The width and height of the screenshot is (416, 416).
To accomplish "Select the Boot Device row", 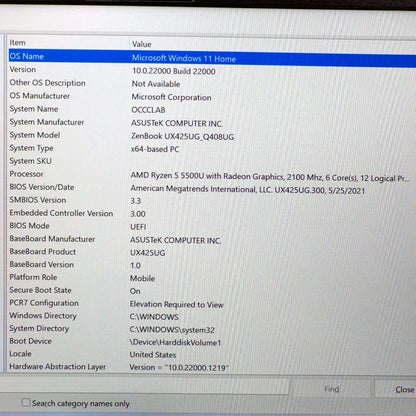I will [x=212, y=341].
